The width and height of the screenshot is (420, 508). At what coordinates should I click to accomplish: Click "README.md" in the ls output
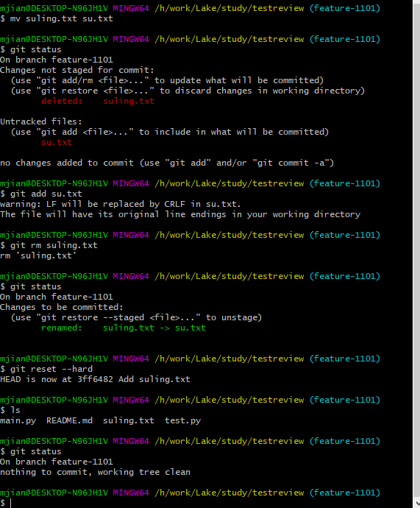[x=69, y=420]
